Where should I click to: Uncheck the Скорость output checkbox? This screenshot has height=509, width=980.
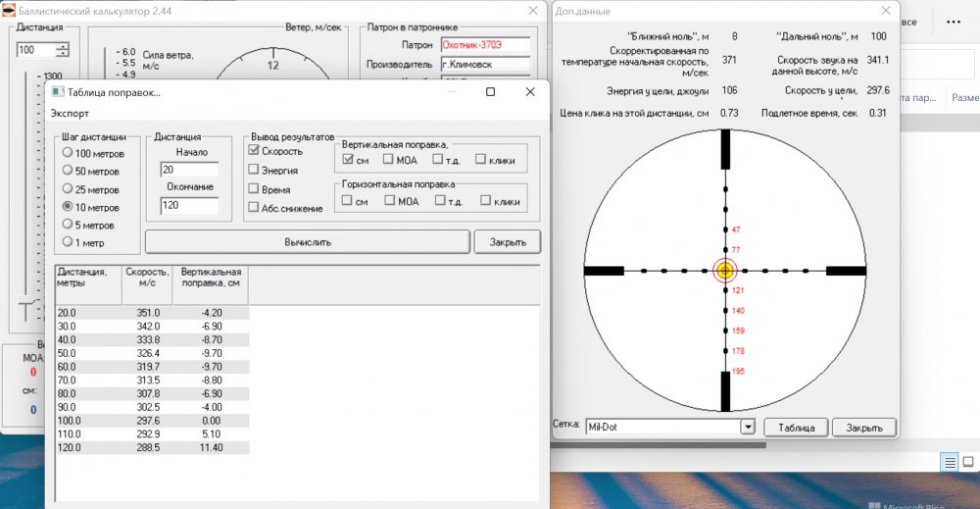255,151
